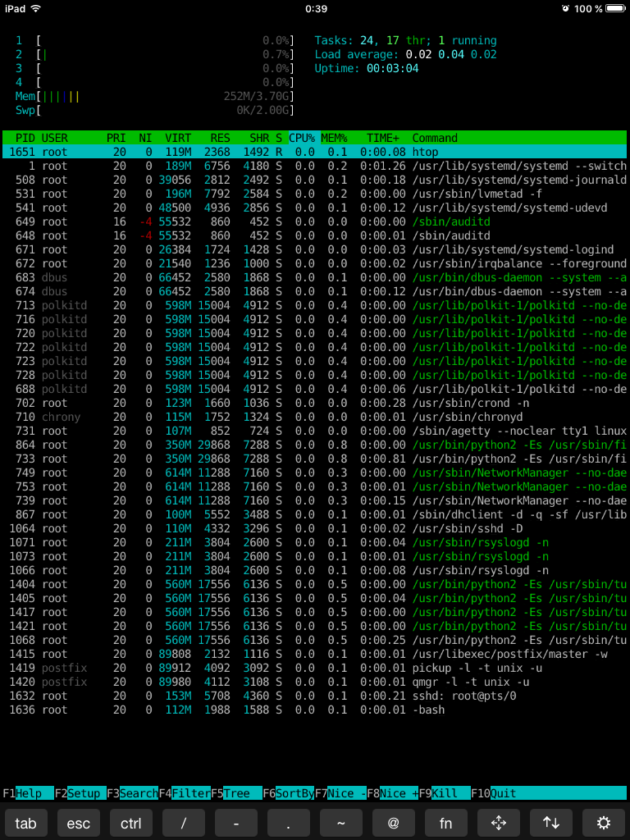Toggle the ctrl modifier key
This screenshot has width=630, height=840.
130,823
